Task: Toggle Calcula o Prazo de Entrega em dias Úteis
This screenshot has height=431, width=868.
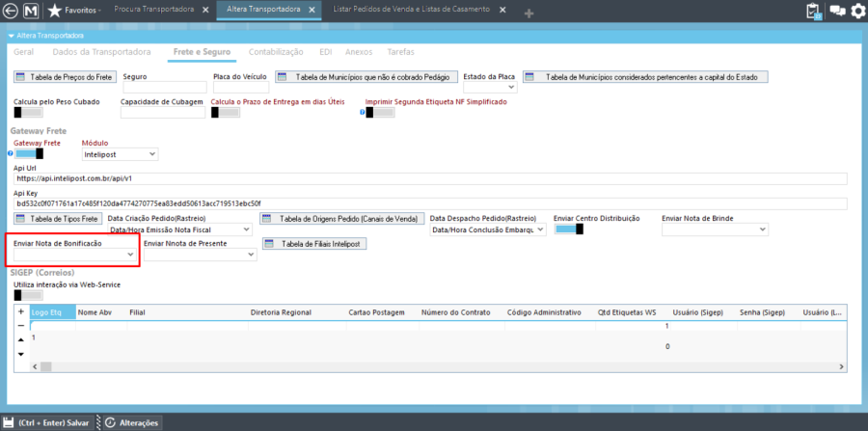Action: pos(226,112)
